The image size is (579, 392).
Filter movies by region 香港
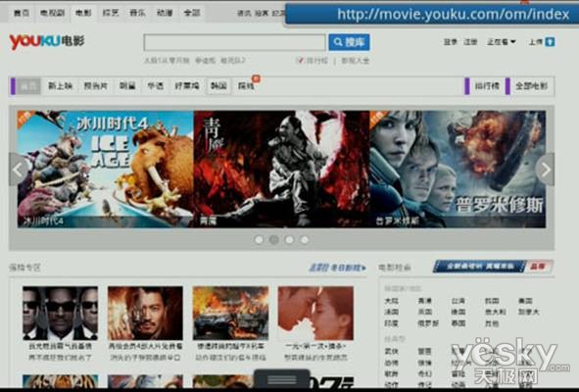(424, 301)
